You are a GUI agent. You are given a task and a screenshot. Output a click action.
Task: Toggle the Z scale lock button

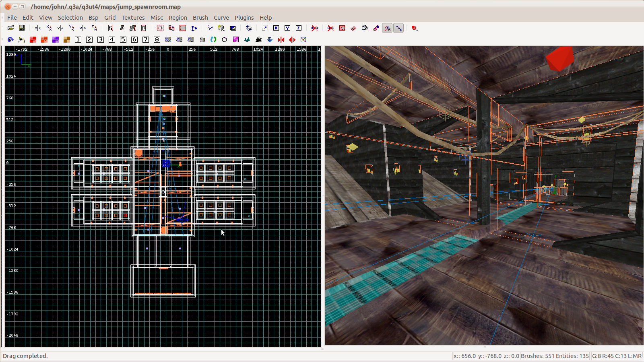click(299, 28)
